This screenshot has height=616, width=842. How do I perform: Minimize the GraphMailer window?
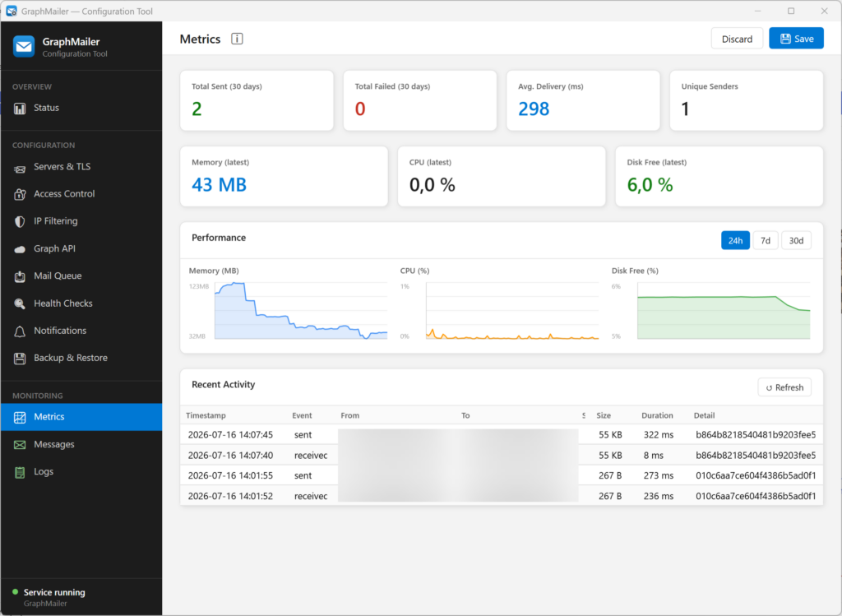point(757,11)
